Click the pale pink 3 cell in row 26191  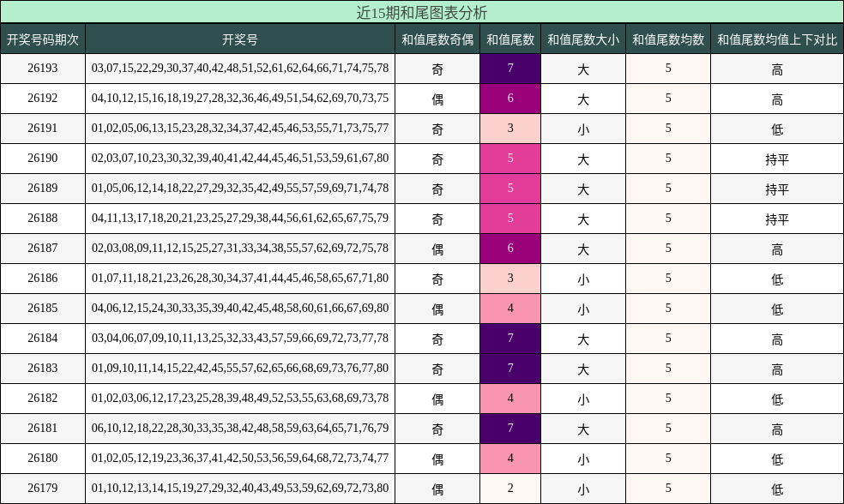[510, 129]
